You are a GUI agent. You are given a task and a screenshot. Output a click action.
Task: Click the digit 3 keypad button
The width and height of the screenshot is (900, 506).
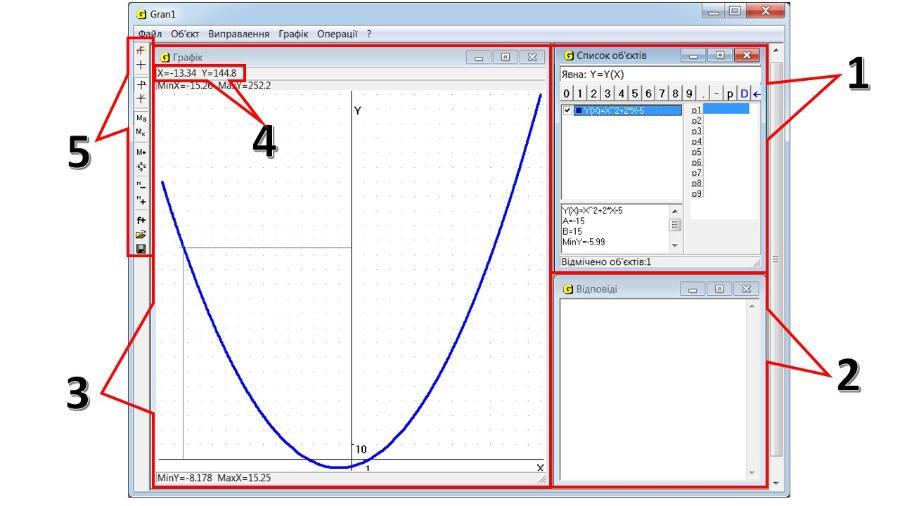click(607, 94)
